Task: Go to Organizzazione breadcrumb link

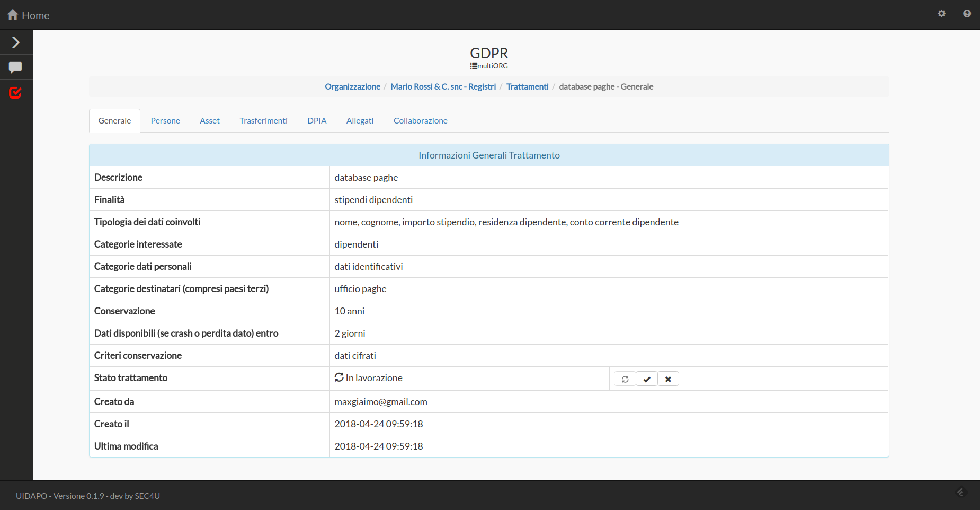Action: point(352,86)
